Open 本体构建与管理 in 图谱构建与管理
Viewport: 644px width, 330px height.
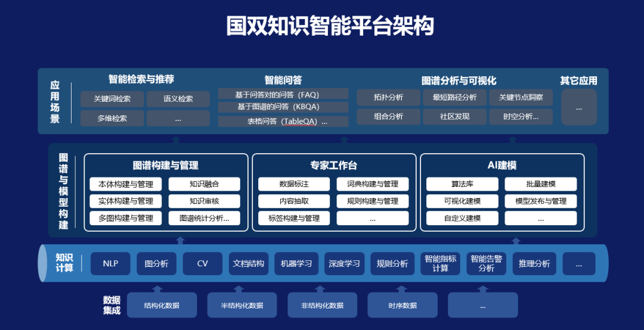[x=126, y=184]
